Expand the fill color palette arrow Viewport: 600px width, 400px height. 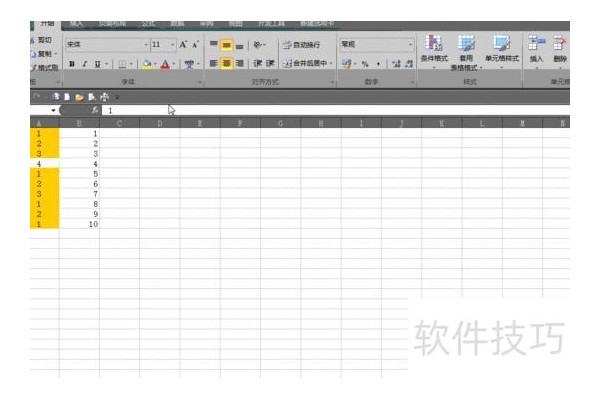(x=155, y=64)
